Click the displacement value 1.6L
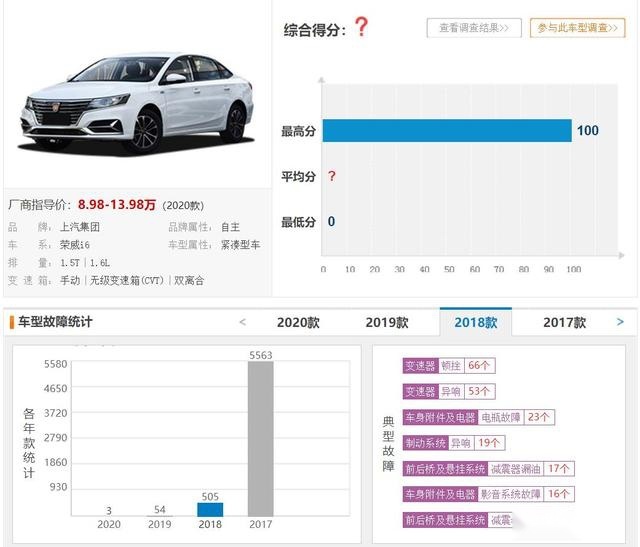Viewport: 640px width, 547px height. 100,263
